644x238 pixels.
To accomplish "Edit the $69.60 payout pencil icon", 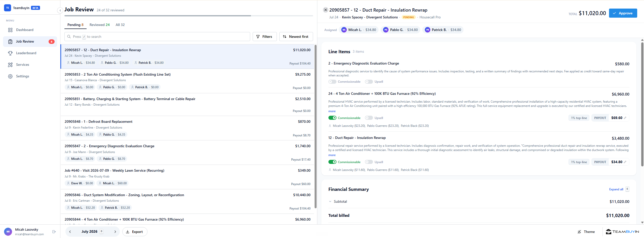I will click(x=625, y=118).
